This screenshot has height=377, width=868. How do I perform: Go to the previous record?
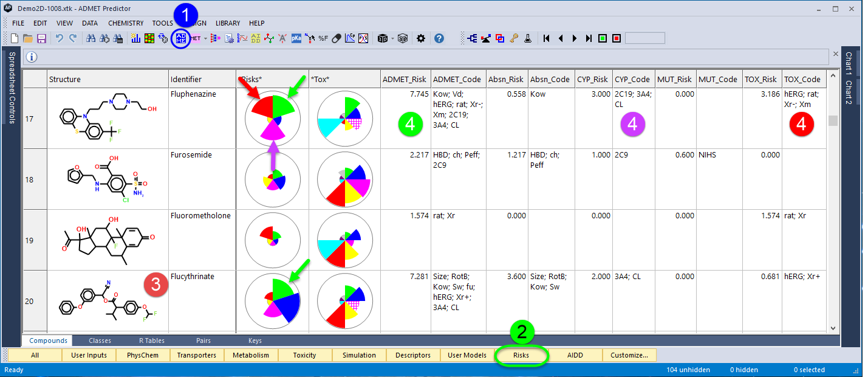click(560, 38)
